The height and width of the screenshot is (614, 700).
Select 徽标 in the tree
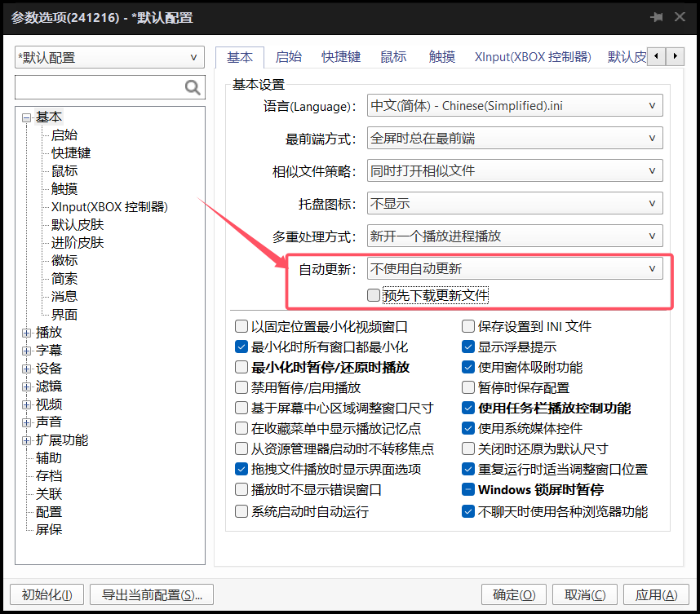64,261
